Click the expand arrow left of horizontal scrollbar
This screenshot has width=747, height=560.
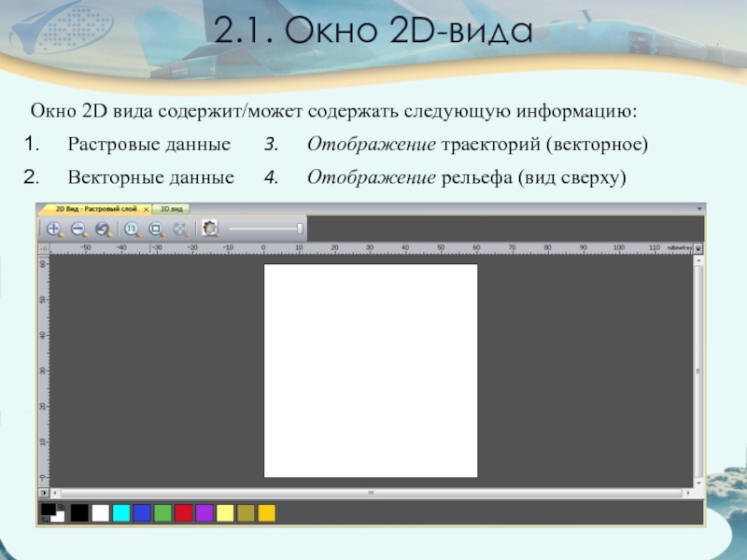tap(43, 491)
